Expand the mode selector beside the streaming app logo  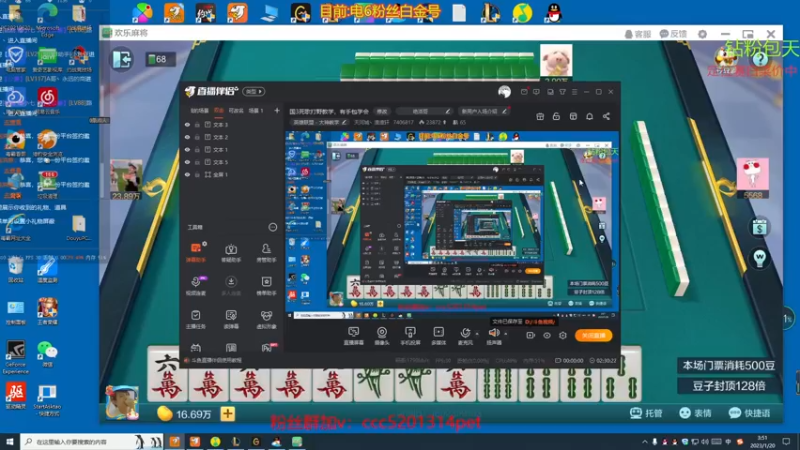click(254, 92)
